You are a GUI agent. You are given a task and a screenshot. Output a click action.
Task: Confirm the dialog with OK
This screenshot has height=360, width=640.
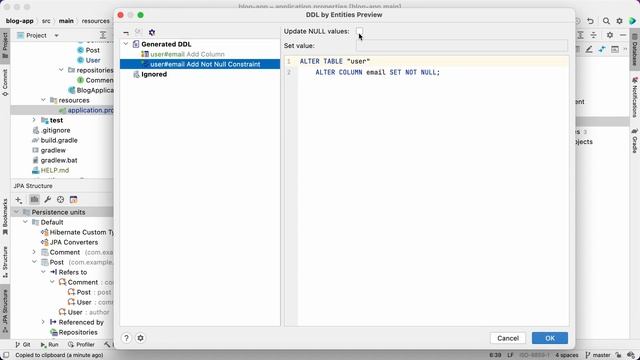(x=549, y=338)
